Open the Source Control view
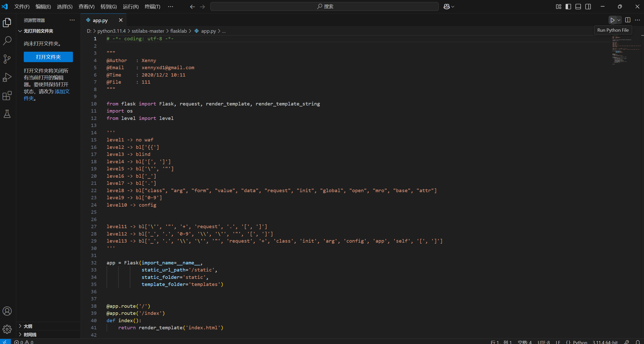The height and width of the screenshot is (344, 644). [x=7, y=59]
